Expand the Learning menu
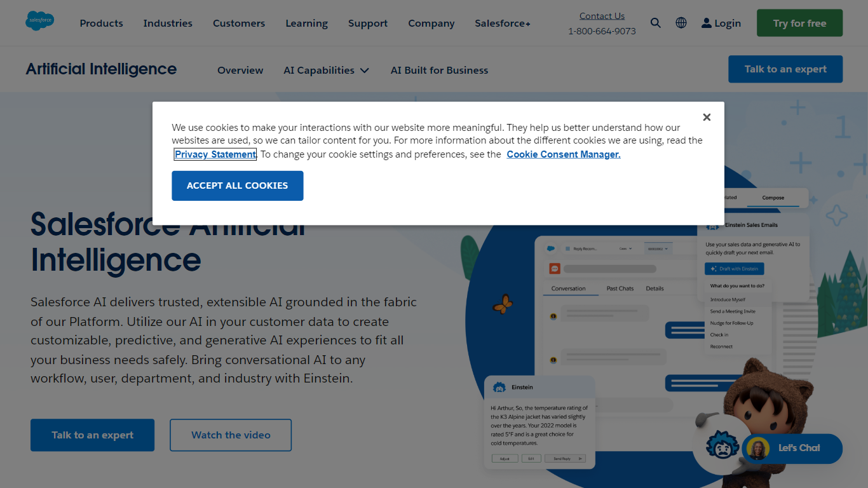Viewport: 868px width, 488px height. pos(306,23)
